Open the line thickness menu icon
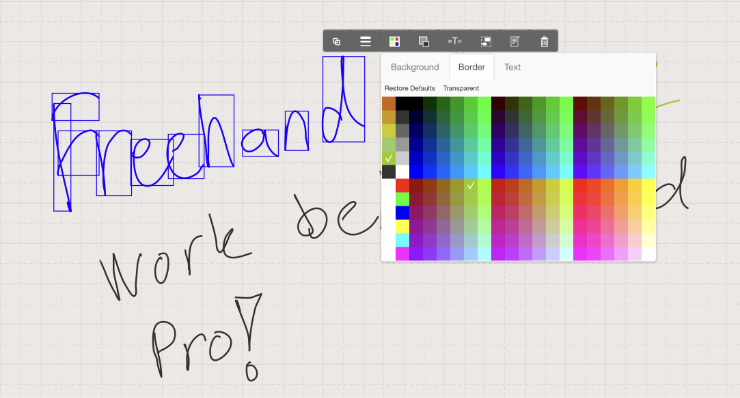This screenshot has width=740, height=398. 365,42
